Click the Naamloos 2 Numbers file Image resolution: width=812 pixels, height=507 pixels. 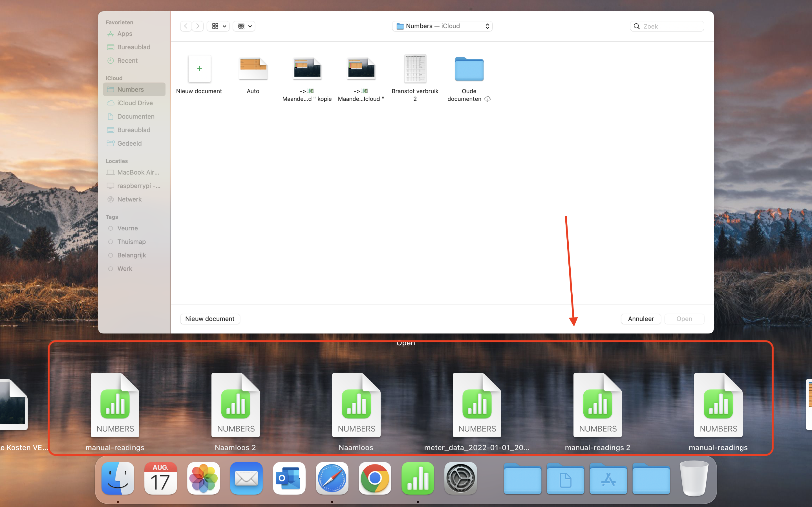[235, 405]
